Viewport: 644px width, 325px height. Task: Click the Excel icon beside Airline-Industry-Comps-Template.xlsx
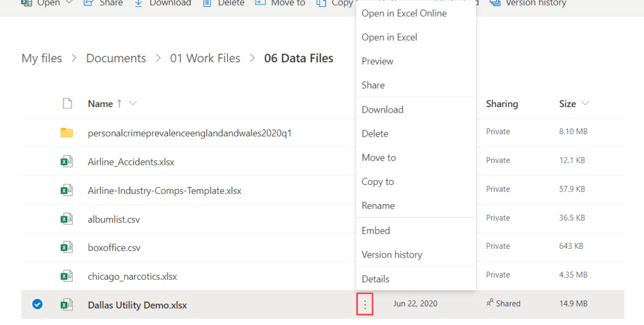[x=67, y=190]
